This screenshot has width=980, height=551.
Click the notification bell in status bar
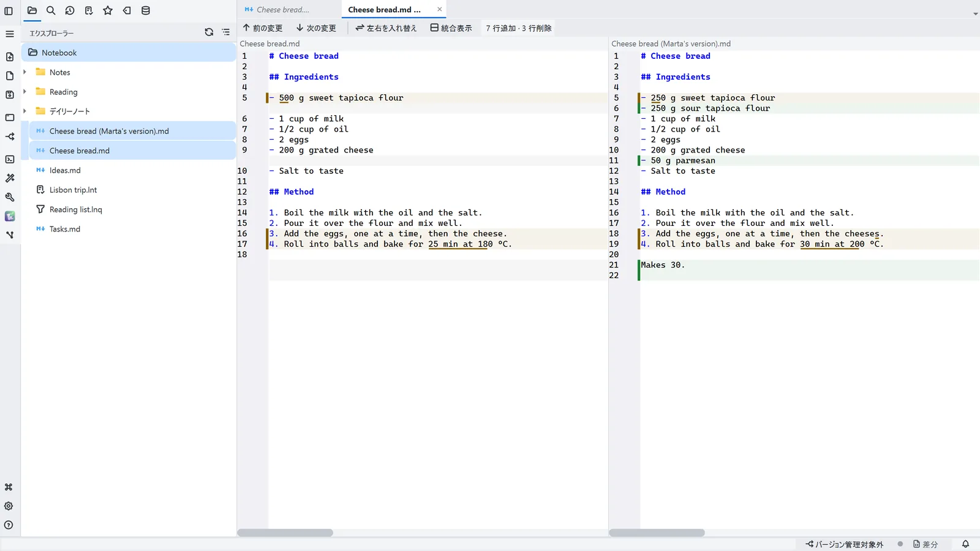click(x=965, y=544)
